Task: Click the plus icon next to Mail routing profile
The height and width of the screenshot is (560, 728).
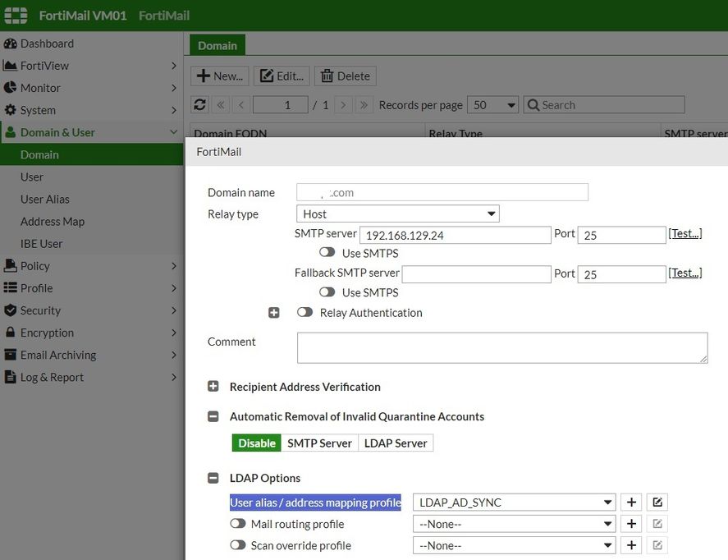Action: (631, 524)
